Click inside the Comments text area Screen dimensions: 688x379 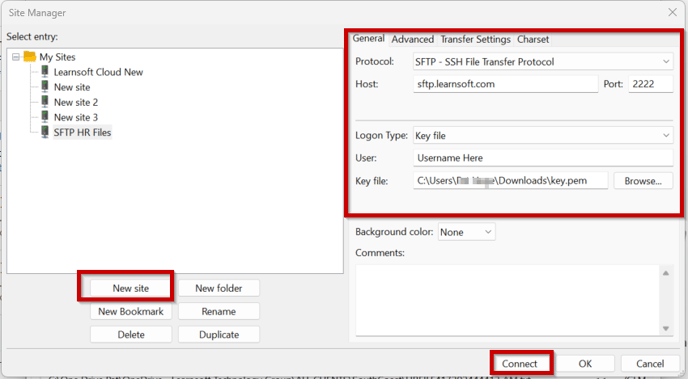[x=507, y=300]
